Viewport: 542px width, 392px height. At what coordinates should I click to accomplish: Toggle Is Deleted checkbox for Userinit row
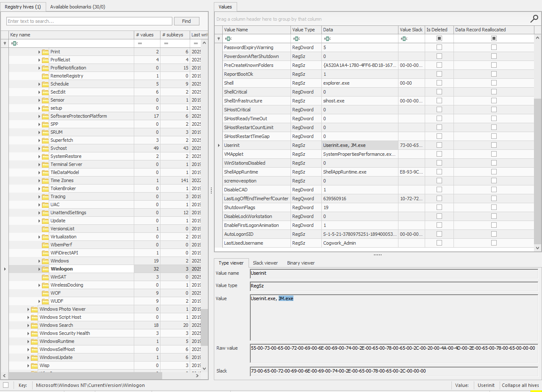[439, 145]
